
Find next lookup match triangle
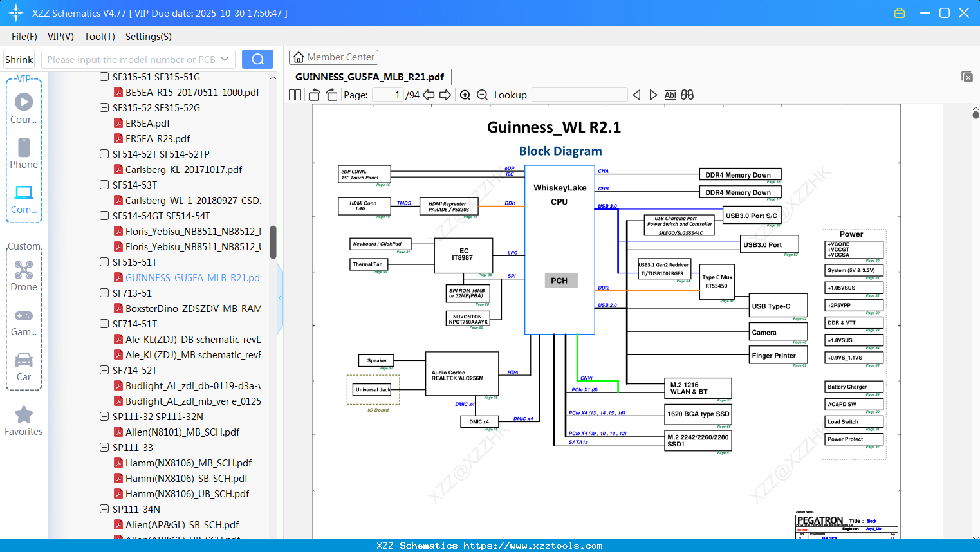[x=653, y=95]
